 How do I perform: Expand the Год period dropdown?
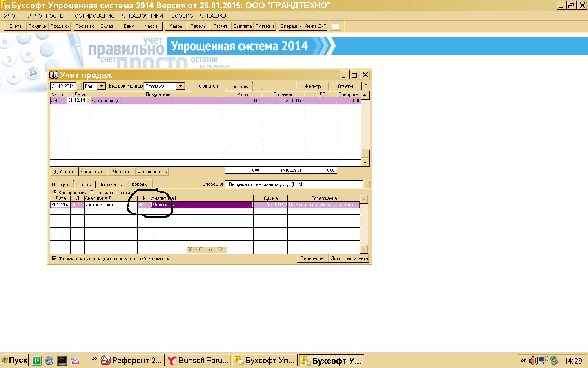101,86
